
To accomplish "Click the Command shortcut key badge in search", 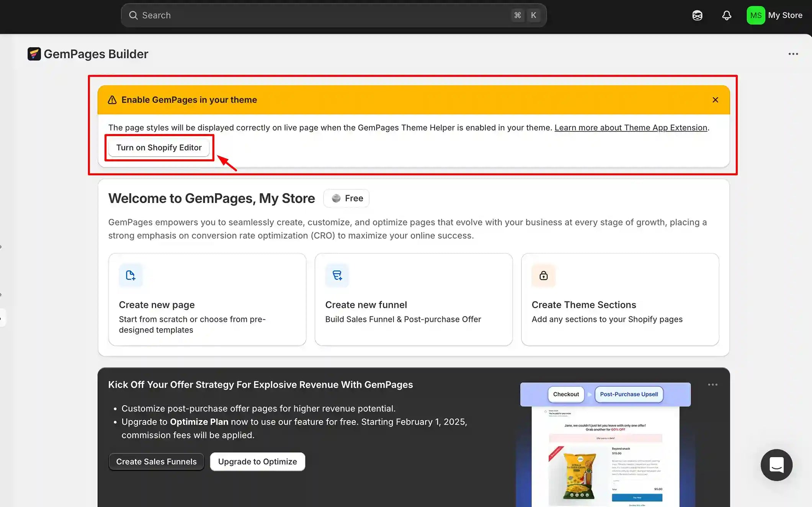I will [518, 15].
